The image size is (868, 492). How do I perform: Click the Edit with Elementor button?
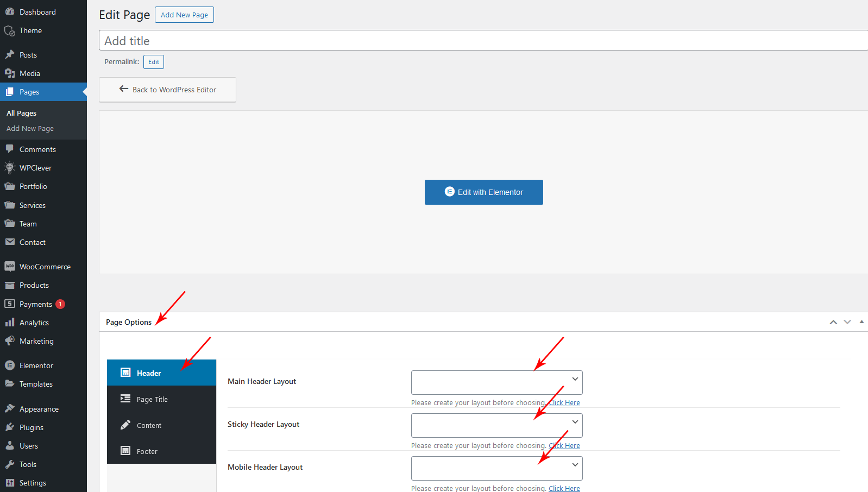pos(483,192)
